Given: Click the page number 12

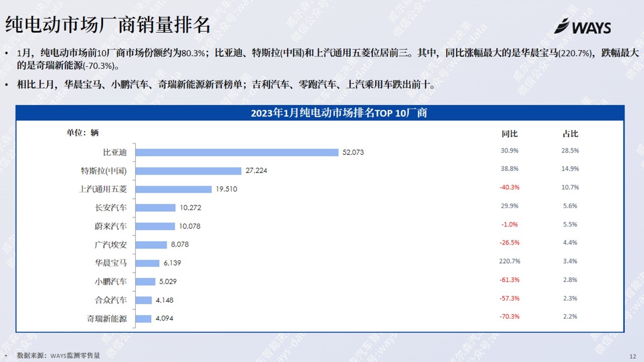Looking at the screenshot, I should 633,356.
